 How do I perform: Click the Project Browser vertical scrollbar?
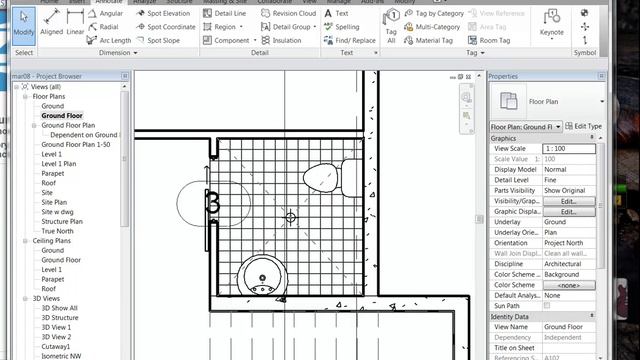(x=124, y=158)
